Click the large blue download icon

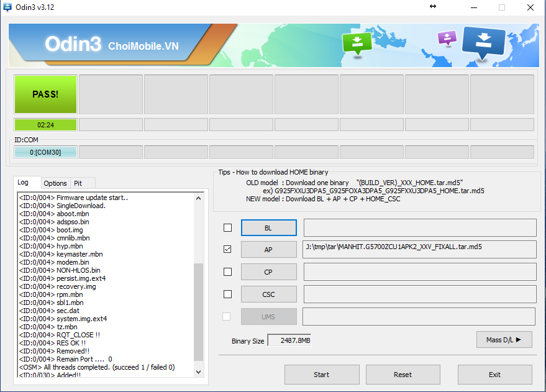click(483, 42)
